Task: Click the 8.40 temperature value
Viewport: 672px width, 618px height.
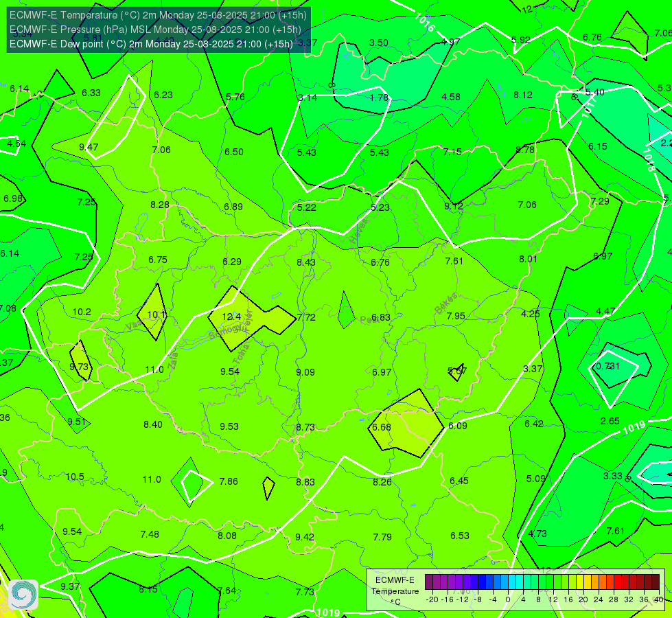Action: (153, 424)
